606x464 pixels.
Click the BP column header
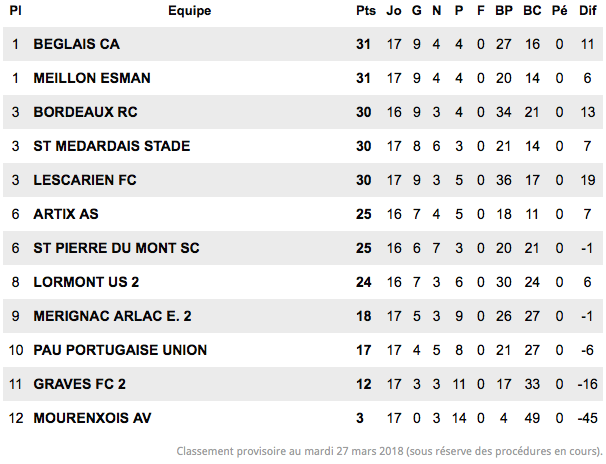point(504,10)
